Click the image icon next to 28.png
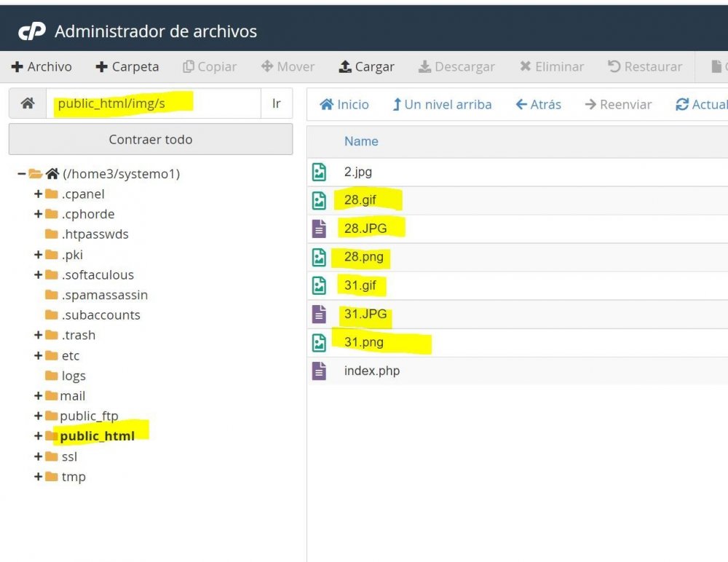This screenshot has height=562, width=728. point(319,257)
